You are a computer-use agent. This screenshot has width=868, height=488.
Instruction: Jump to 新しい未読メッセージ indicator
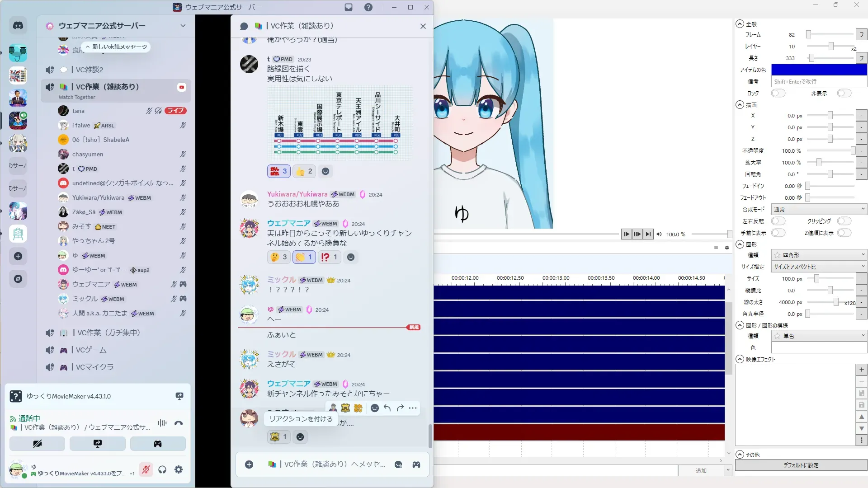pyautogui.click(x=116, y=47)
